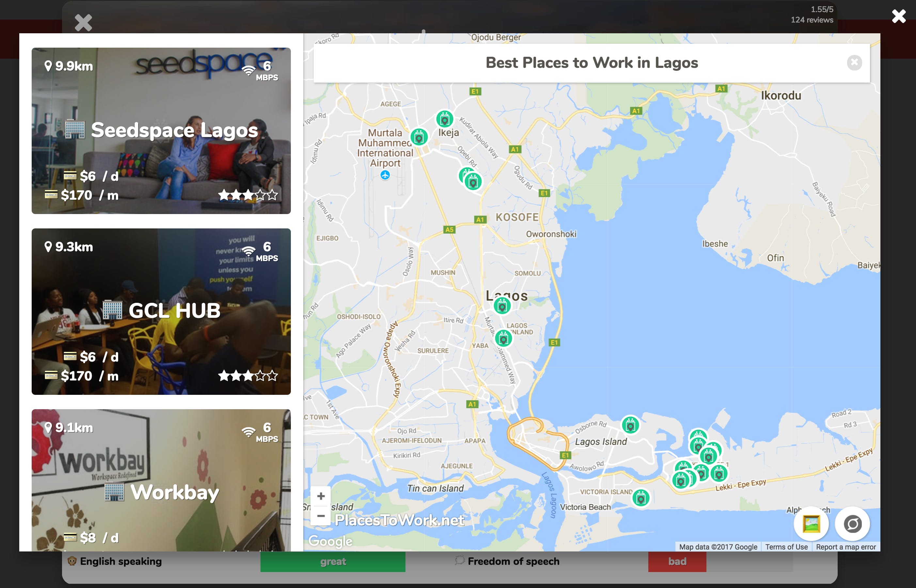The image size is (916, 588).
Task: Switch map view with the picture icon button
Action: pos(811,524)
